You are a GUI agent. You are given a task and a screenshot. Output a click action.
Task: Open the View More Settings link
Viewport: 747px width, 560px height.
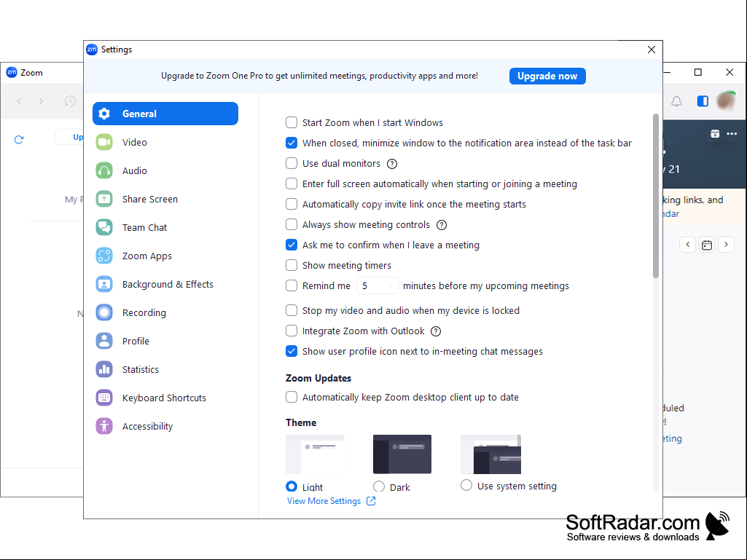coord(324,501)
